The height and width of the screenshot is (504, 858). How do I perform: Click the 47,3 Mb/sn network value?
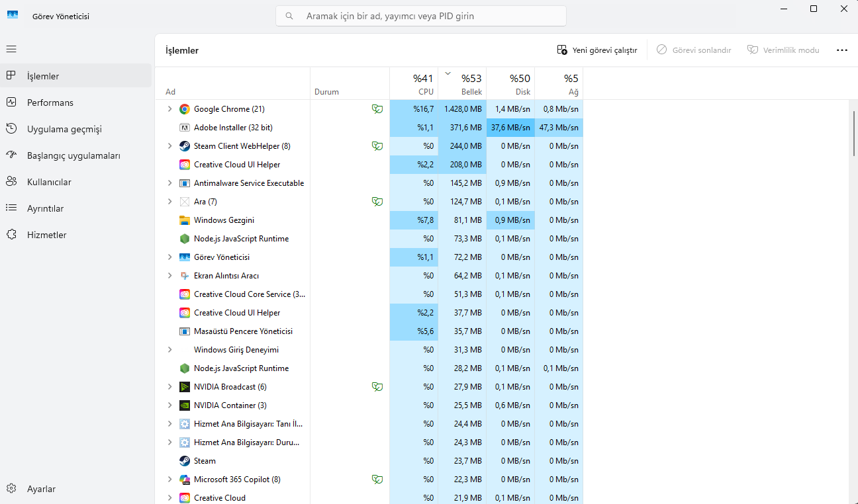click(x=559, y=128)
